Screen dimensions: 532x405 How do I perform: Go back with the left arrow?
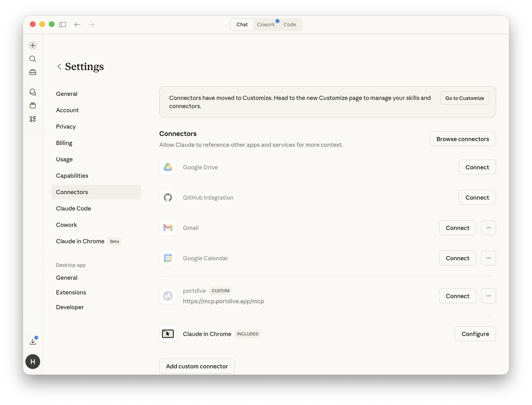(x=77, y=24)
